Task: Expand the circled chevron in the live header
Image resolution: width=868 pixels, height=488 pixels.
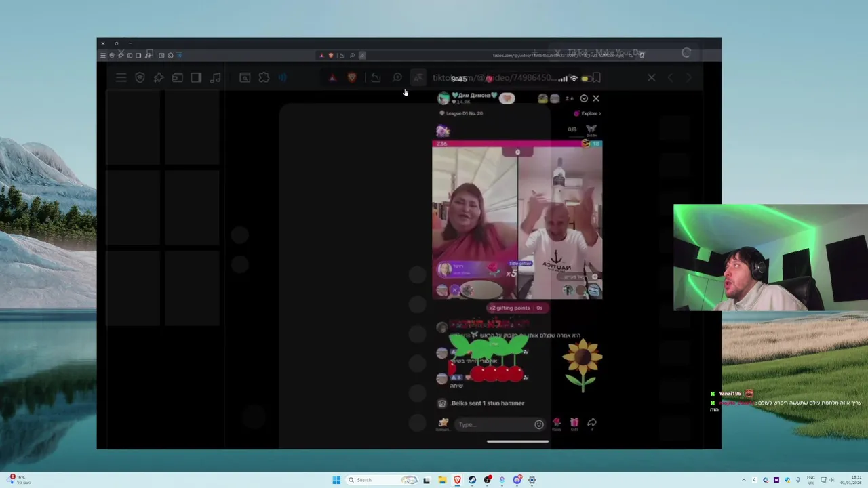Action: [x=584, y=98]
